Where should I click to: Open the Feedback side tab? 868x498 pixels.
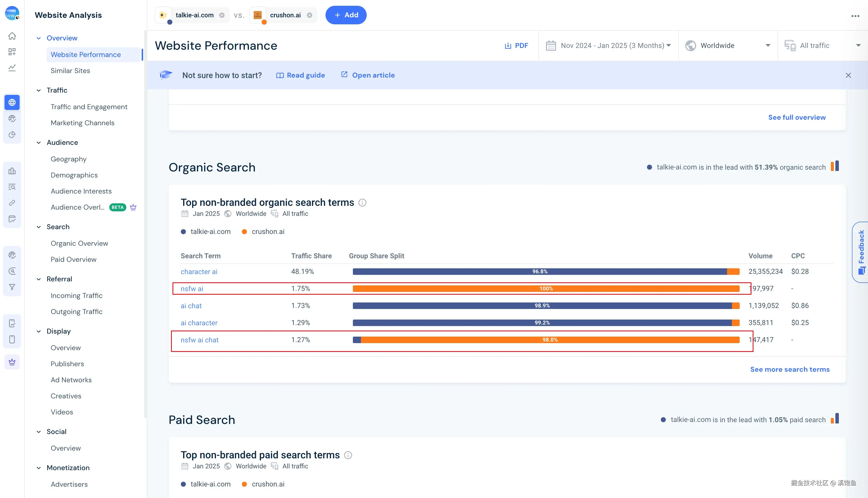point(861,252)
